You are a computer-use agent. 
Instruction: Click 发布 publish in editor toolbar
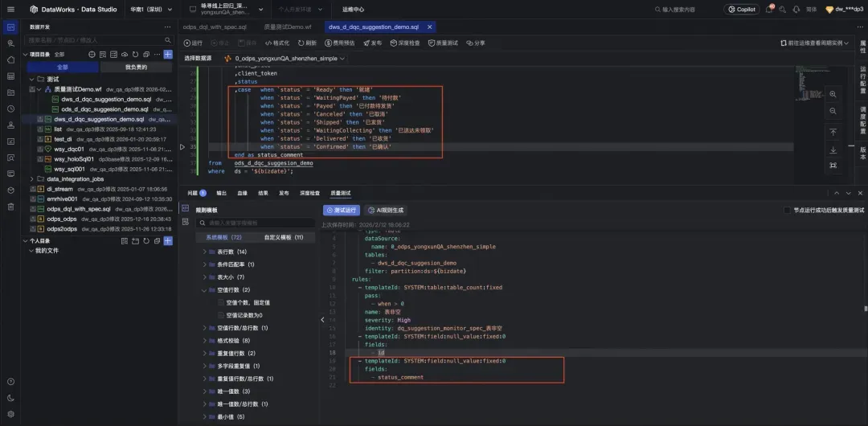(373, 43)
